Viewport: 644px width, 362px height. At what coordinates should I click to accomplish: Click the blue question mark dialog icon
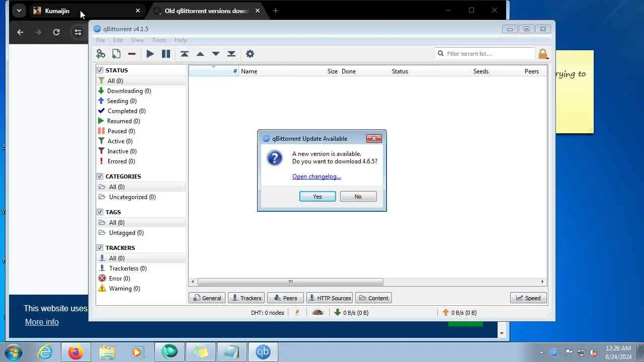[x=275, y=158]
